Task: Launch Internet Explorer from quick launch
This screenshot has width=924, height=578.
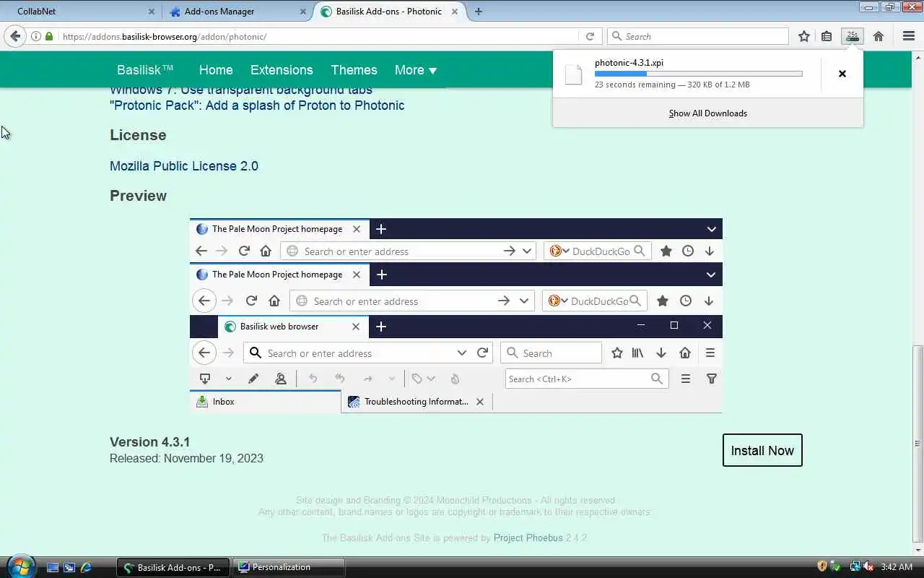Action: click(86, 567)
